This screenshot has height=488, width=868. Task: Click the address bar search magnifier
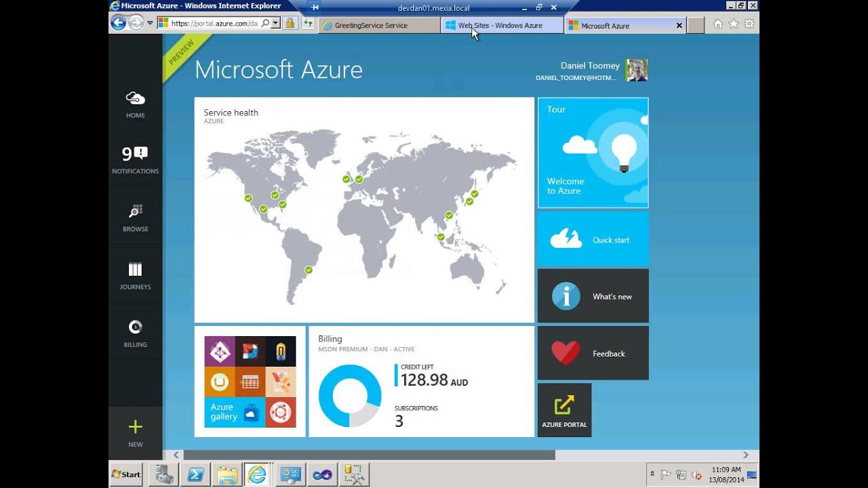[265, 23]
